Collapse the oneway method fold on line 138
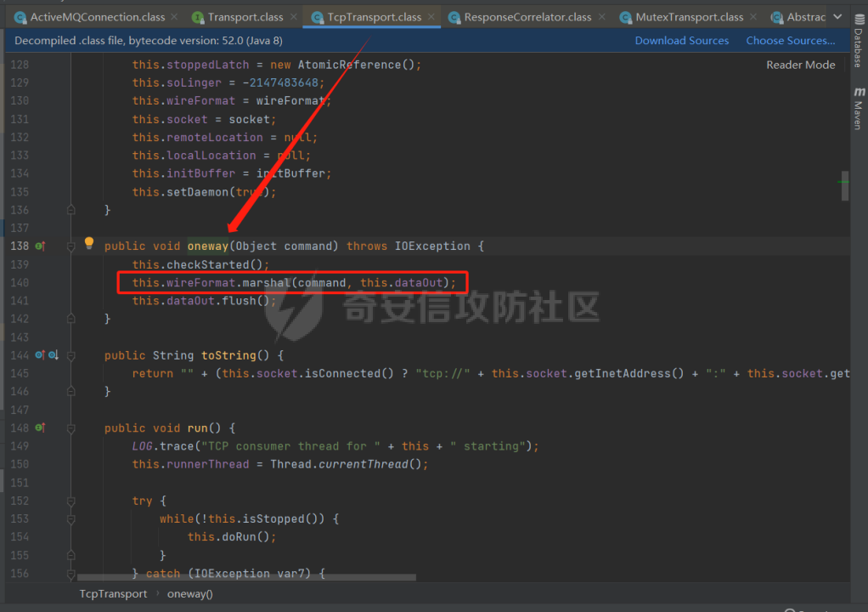The height and width of the screenshot is (612, 868). point(70,246)
